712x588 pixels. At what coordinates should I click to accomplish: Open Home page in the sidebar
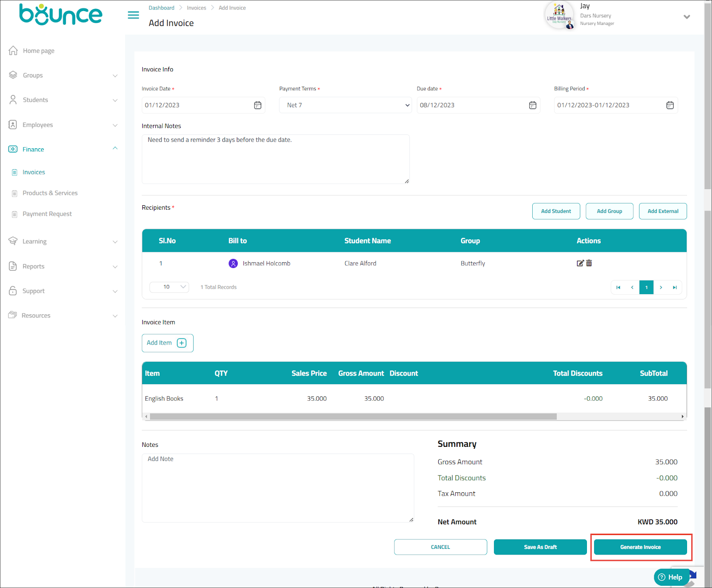pyautogui.click(x=39, y=51)
